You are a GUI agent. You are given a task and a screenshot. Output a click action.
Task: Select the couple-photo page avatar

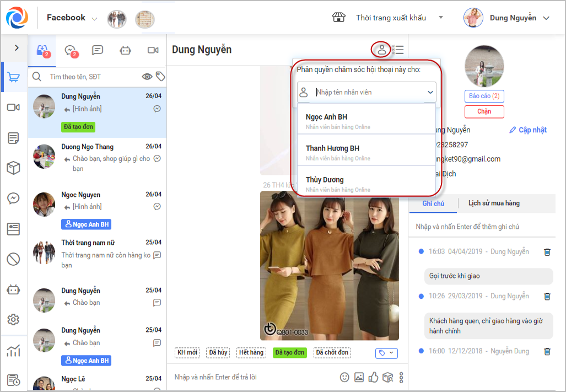117,19
